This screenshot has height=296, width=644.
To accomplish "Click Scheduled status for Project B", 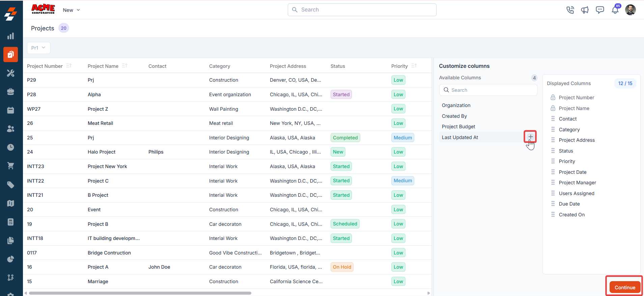I will click(345, 224).
